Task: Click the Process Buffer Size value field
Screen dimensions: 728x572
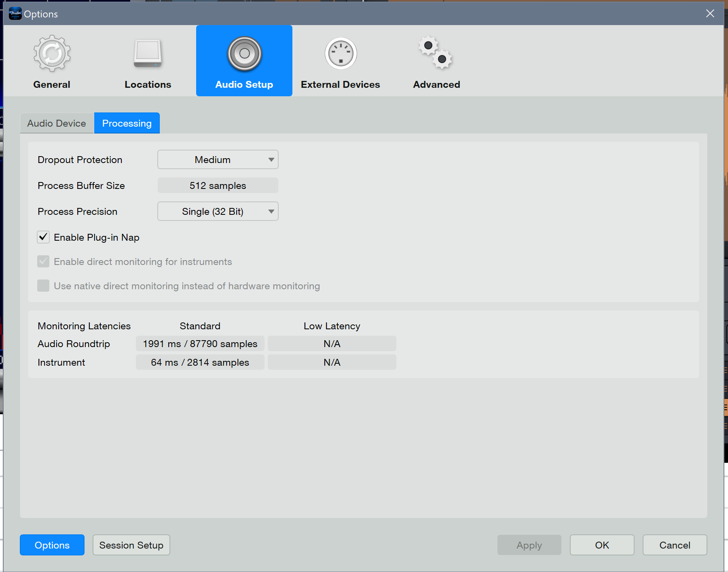Action: pyautogui.click(x=218, y=186)
